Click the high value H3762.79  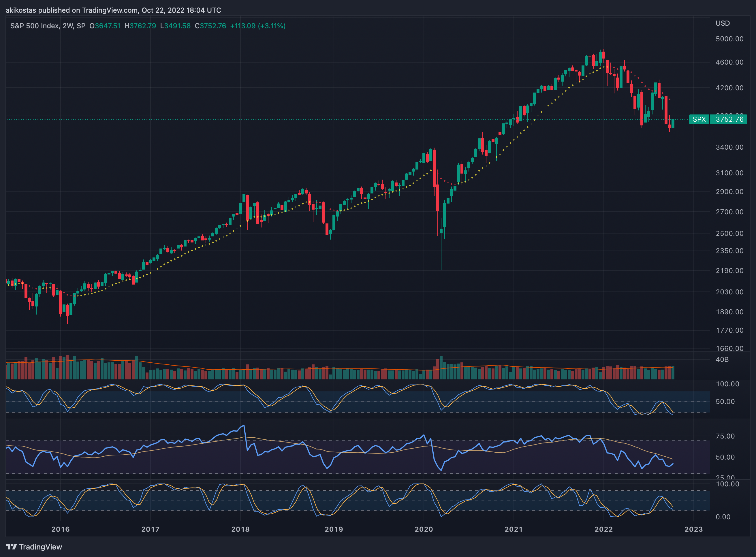[140, 26]
